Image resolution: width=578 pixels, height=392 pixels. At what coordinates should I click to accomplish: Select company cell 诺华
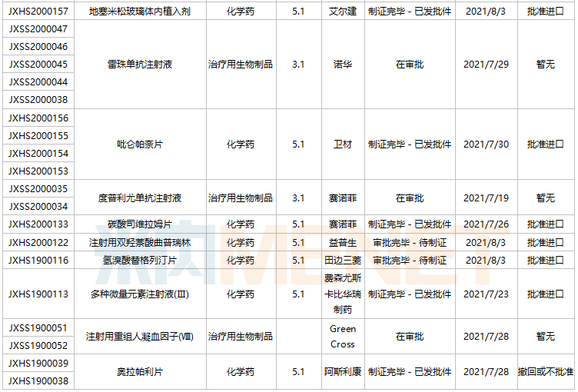pos(343,64)
